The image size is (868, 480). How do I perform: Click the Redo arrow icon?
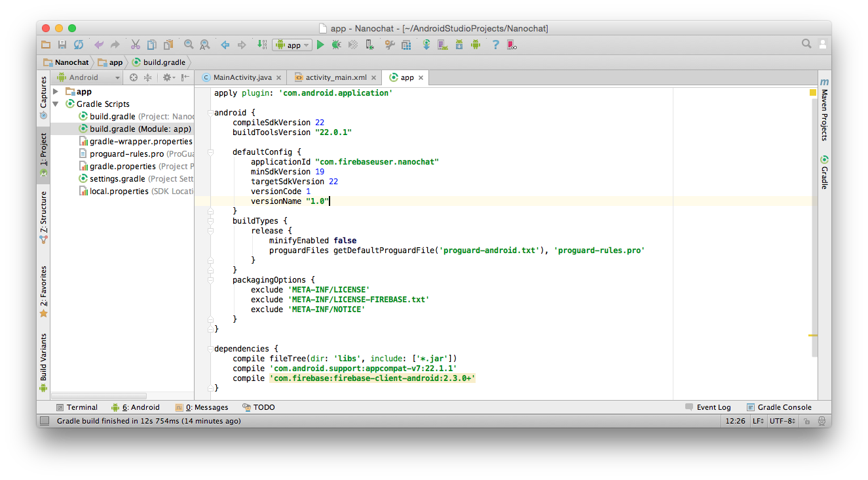tap(115, 45)
